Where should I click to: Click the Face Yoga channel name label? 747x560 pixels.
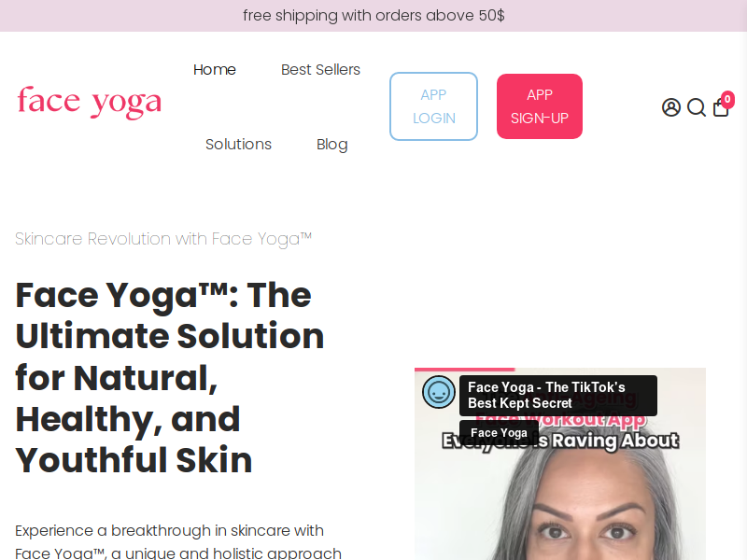(x=499, y=433)
